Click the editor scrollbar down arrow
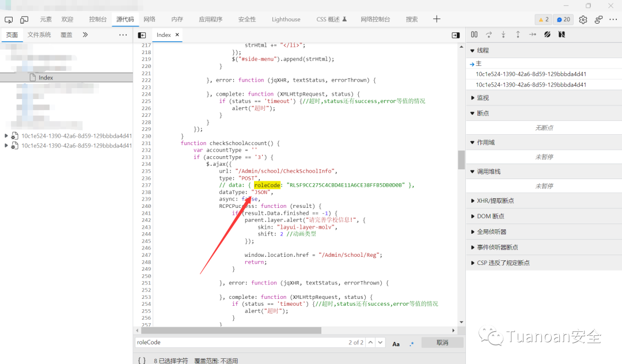 tap(461, 323)
